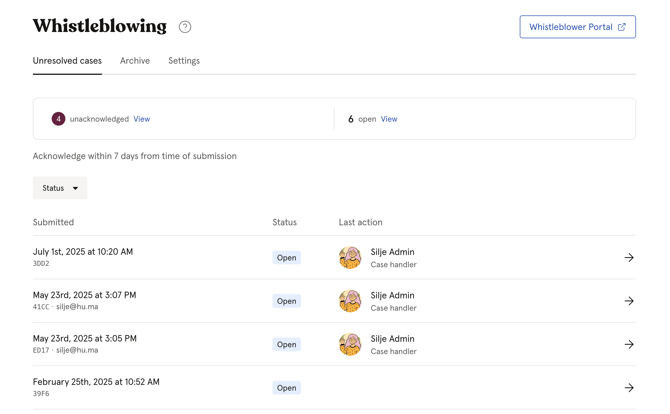Click the Open status badge for case 39F6
Screen dimensions: 670x414
(286, 388)
